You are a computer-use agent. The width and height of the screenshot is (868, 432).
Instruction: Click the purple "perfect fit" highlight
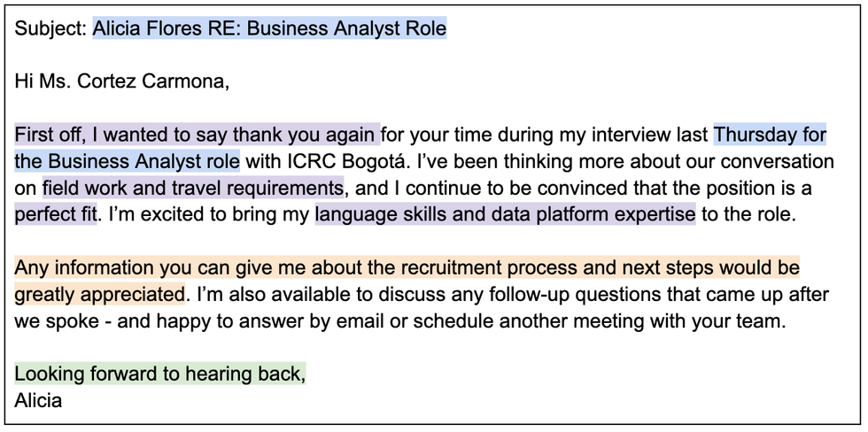(55, 215)
